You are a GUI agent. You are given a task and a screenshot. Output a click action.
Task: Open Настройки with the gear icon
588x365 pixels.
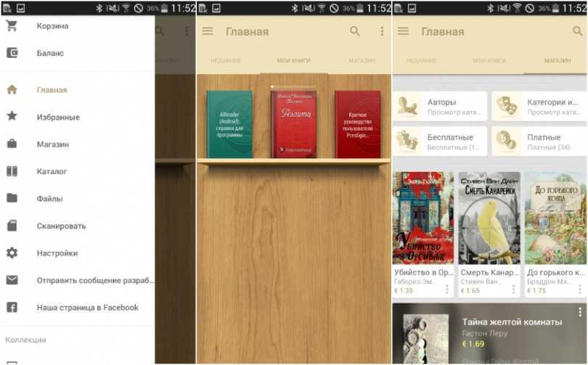pos(12,253)
